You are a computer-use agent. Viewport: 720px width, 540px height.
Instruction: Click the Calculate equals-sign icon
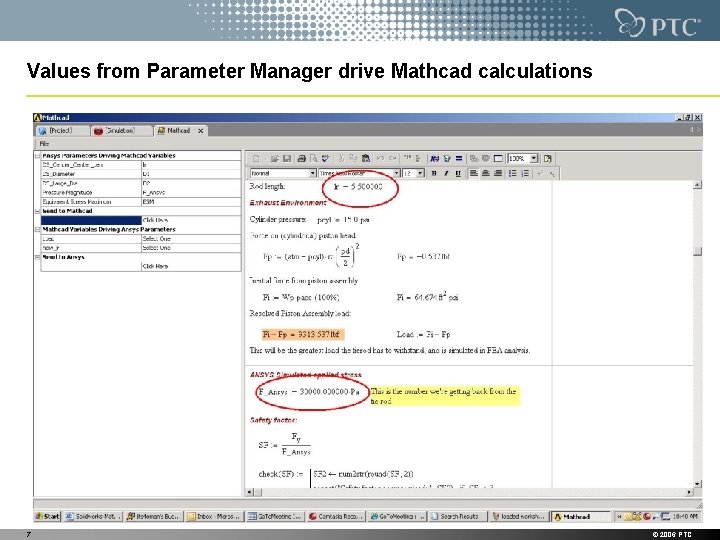pos(459,158)
